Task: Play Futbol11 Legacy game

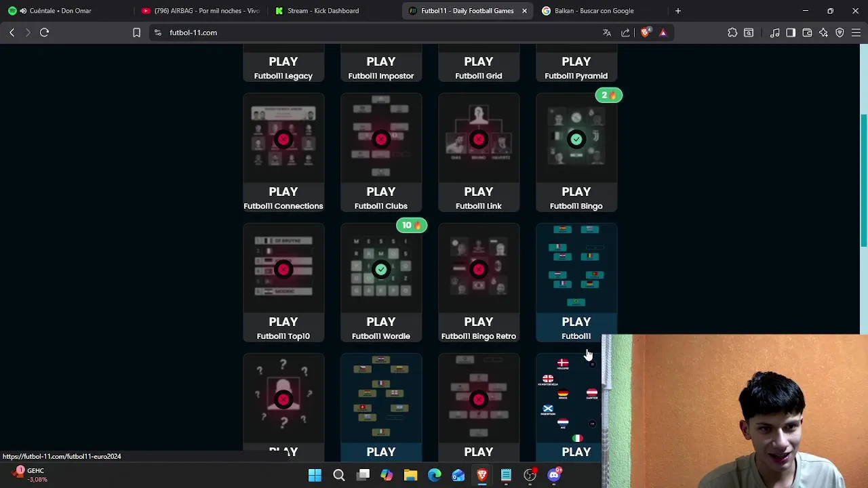Action: click(283, 62)
